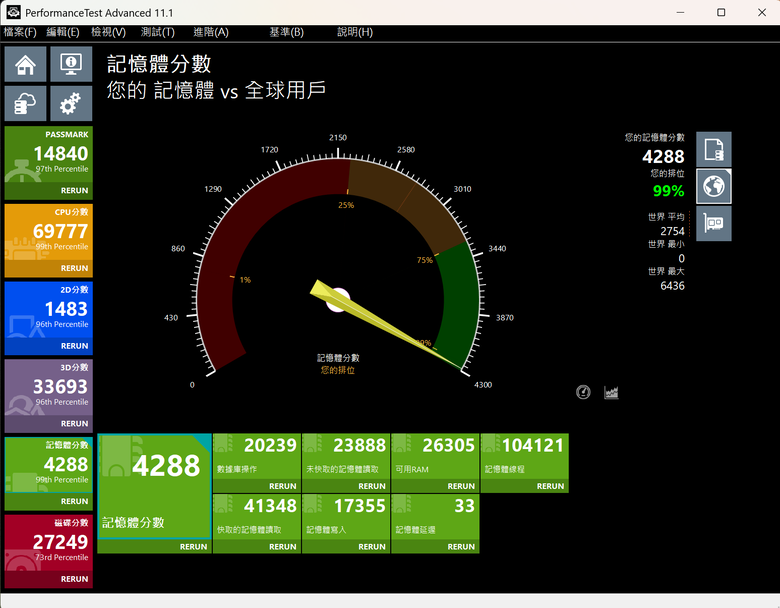The height and width of the screenshot is (608, 780).
Task: Click the 23888 uncached memory read tile
Action: (x=346, y=456)
